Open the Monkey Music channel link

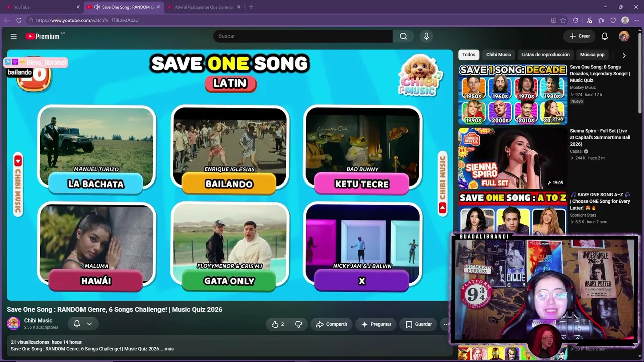[583, 88]
